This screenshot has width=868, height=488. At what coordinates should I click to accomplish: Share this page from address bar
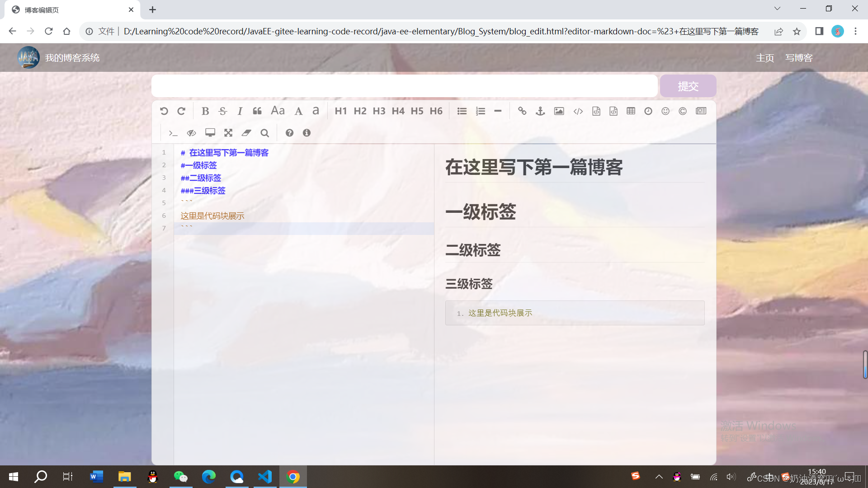[778, 31]
